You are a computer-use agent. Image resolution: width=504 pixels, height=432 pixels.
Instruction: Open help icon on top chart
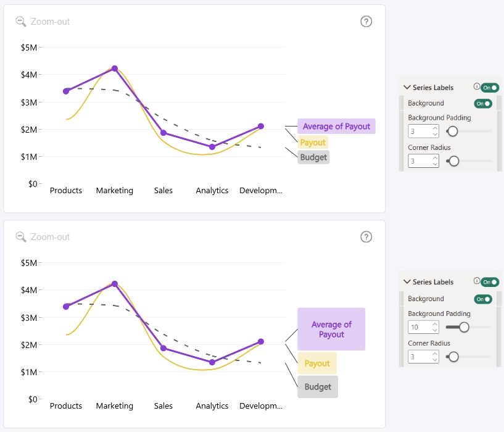[x=366, y=22]
